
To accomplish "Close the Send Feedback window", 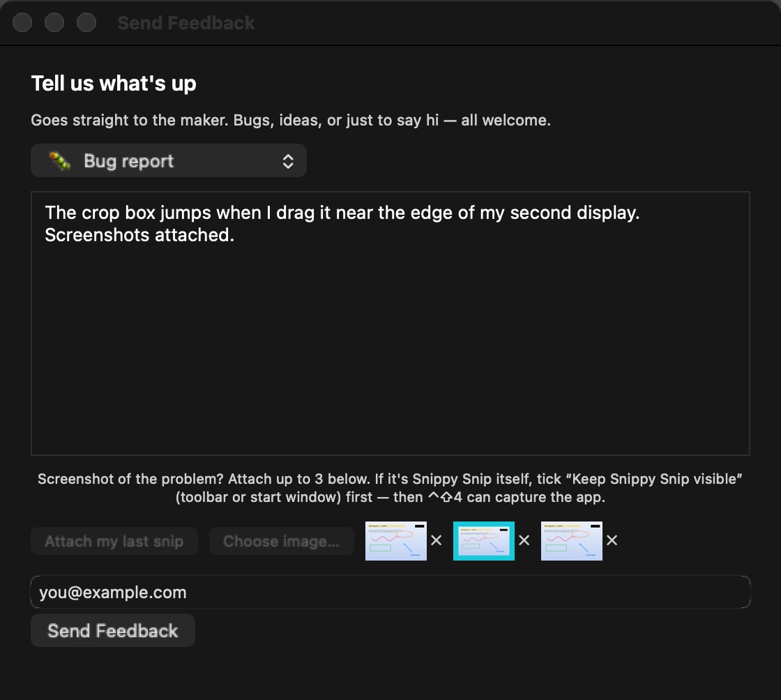I will point(22,22).
